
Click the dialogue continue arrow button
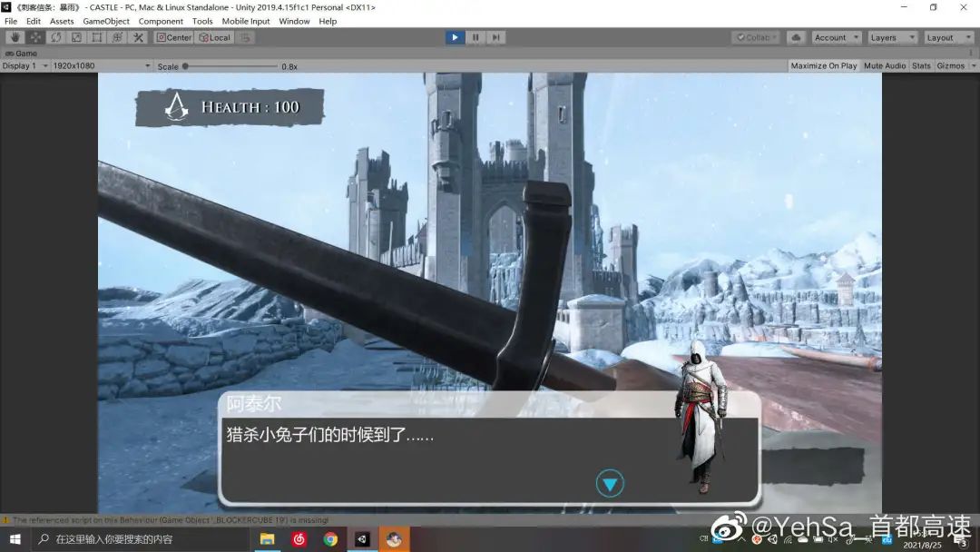[x=610, y=484]
